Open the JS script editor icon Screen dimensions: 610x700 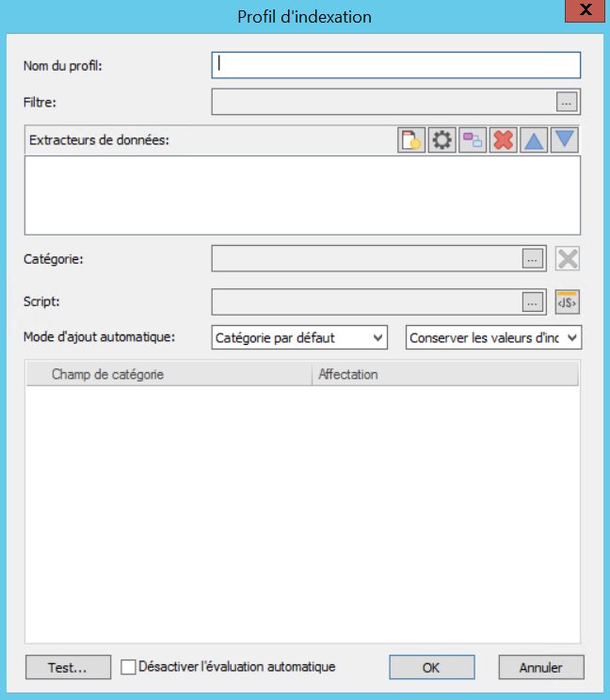pyautogui.click(x=567, y=301)
